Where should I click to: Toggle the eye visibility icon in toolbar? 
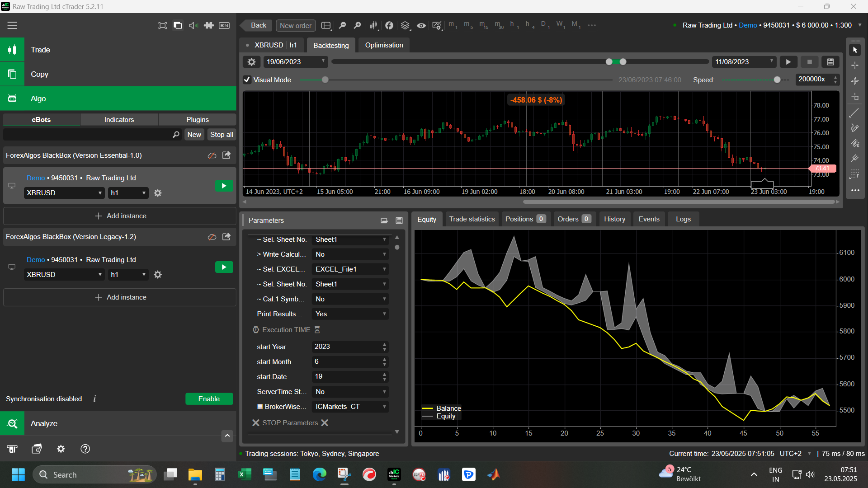(421, 25)
